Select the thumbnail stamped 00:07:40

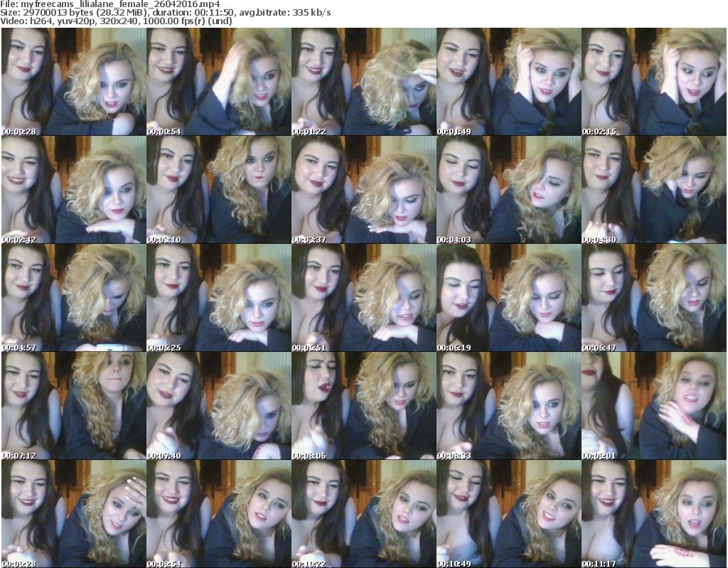(x=219, y=406)
